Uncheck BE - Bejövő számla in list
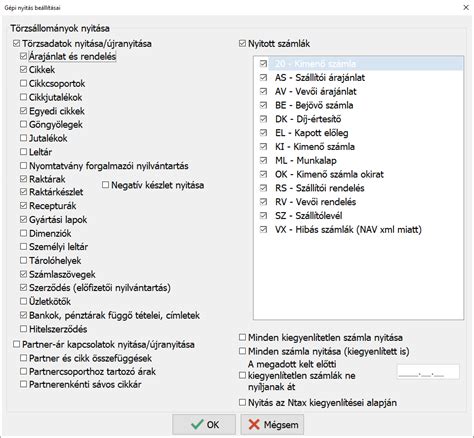 tap(263, 105)
